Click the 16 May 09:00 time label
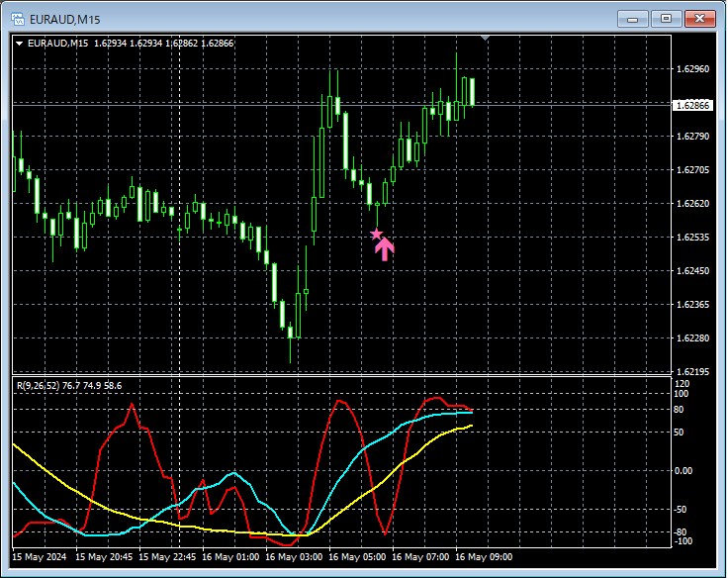This screenshot has height=578, width=728. [484, 556]
